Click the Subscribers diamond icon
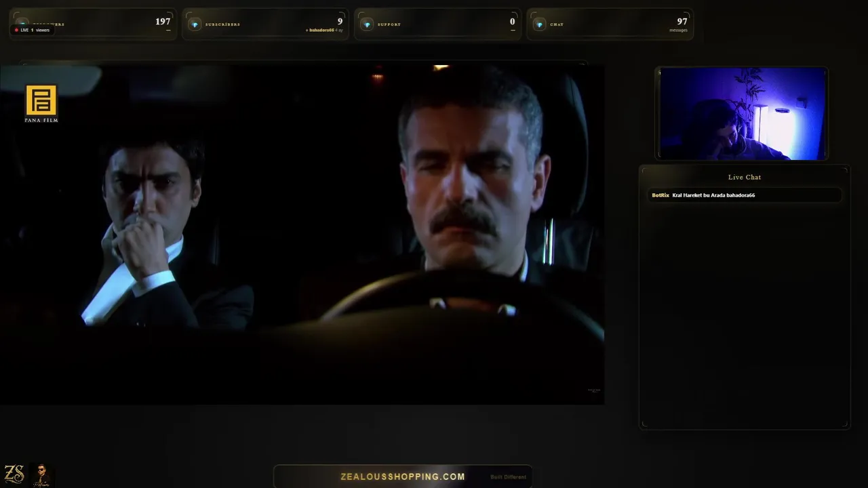This screenshot has width=868, height=488. (195, 24)
